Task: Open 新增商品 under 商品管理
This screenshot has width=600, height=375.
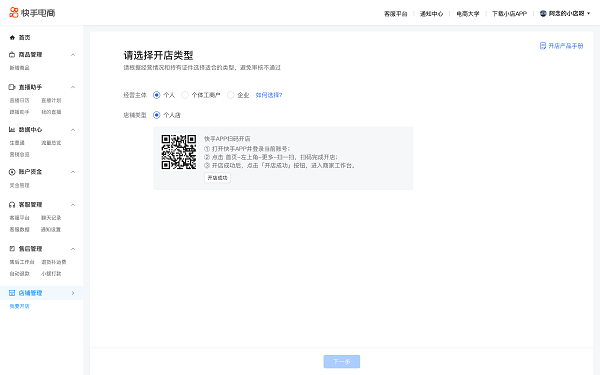Action: (20, 68)
